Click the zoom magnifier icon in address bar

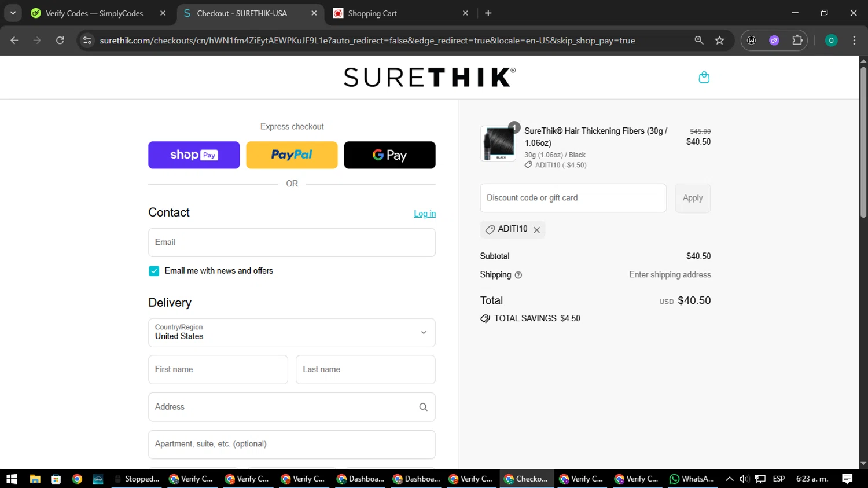tap(699, 41)
